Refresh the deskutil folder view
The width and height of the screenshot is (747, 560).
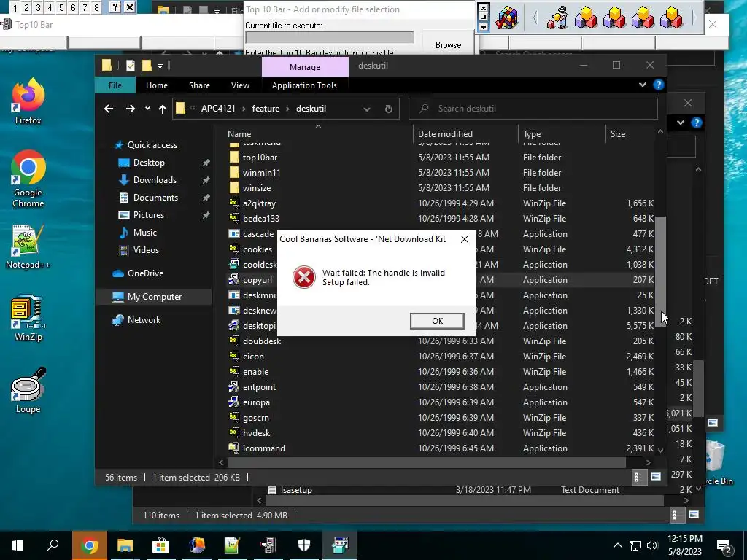tap(388, 109)
